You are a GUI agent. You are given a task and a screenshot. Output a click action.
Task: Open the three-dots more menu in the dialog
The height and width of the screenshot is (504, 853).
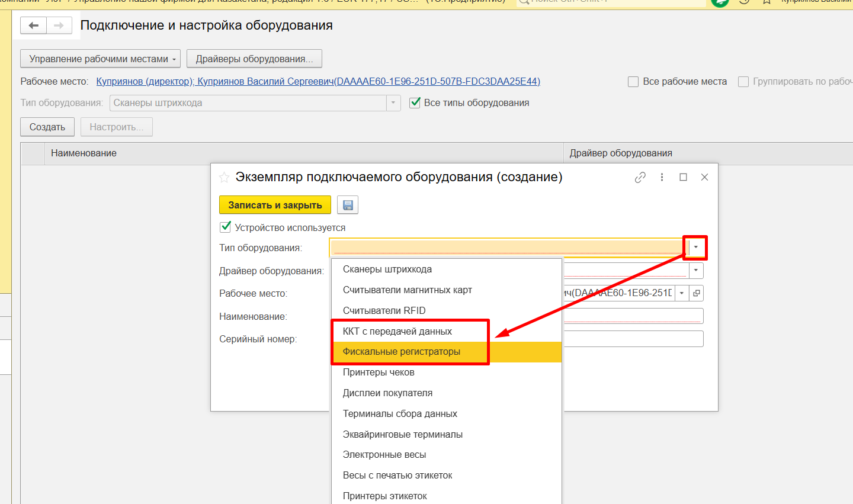tap(662, 177)
